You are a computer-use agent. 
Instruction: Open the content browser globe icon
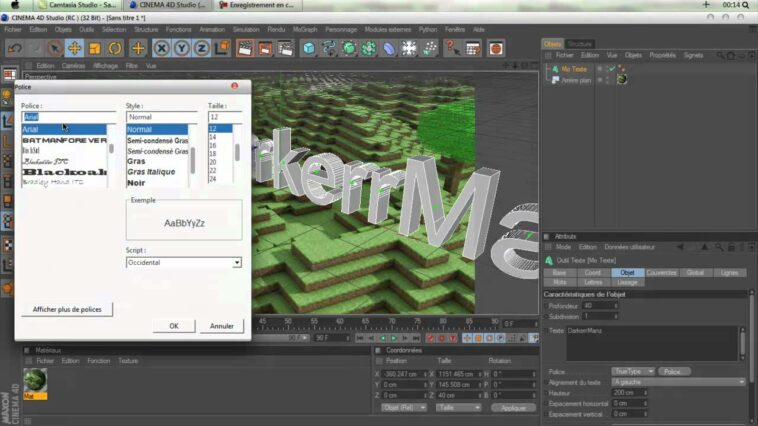[x=496, y=48]
